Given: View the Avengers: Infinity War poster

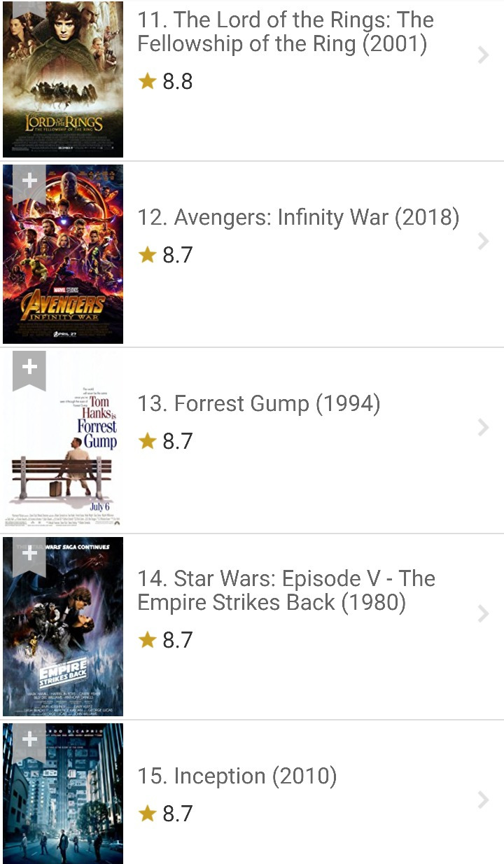Looking at the screenshot, I should pos(63,254).
